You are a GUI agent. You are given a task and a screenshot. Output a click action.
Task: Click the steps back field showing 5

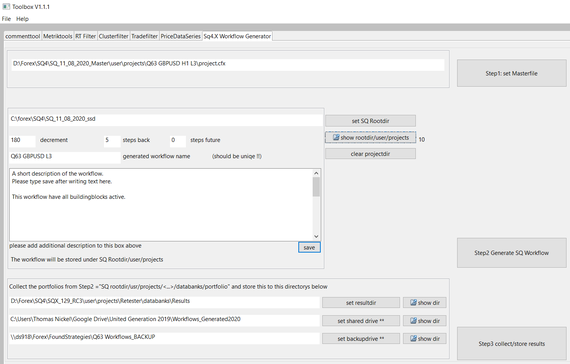(112, 141)
